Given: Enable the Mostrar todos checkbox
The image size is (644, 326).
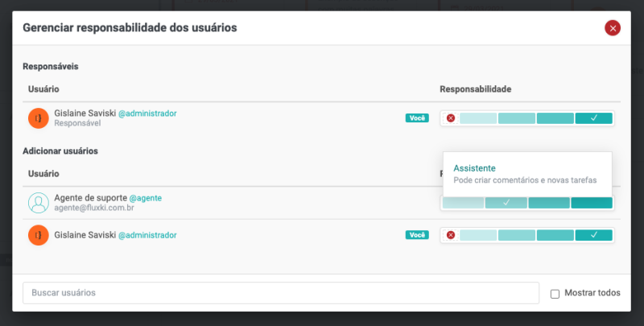Looking at the screenshot, I should coord(555,294).
